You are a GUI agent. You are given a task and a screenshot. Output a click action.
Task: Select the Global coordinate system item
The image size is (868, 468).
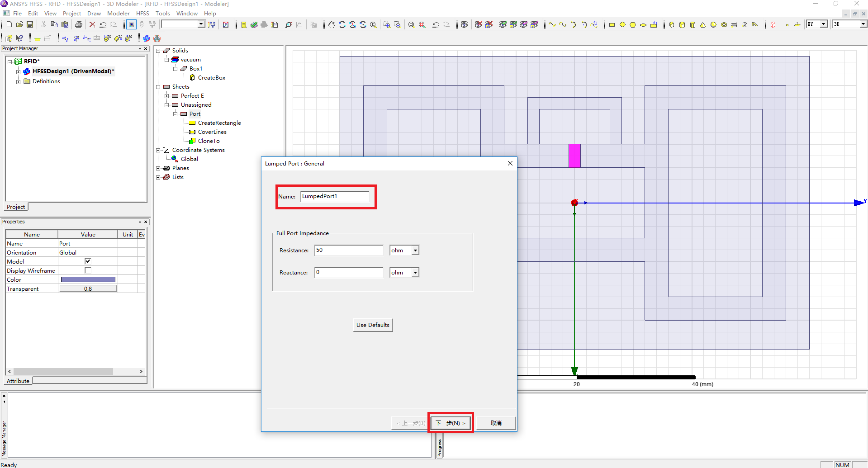[189, 159]
